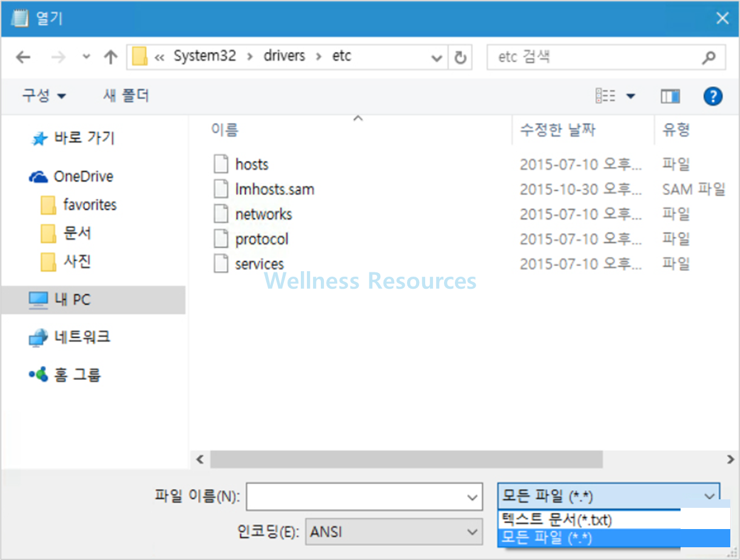
Task: Click the address bar folder icon
Action: coord(140,56)
